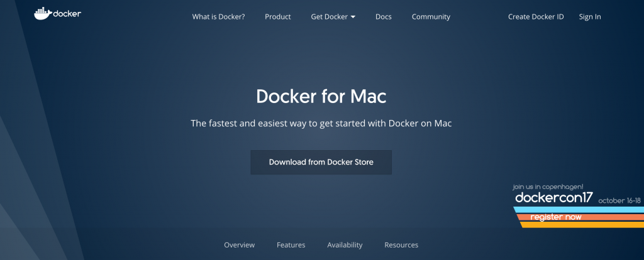The height and width of the screenshot is (260, 644).
Task: Click the Docker for Mac heading
Action: click(321, 96)
